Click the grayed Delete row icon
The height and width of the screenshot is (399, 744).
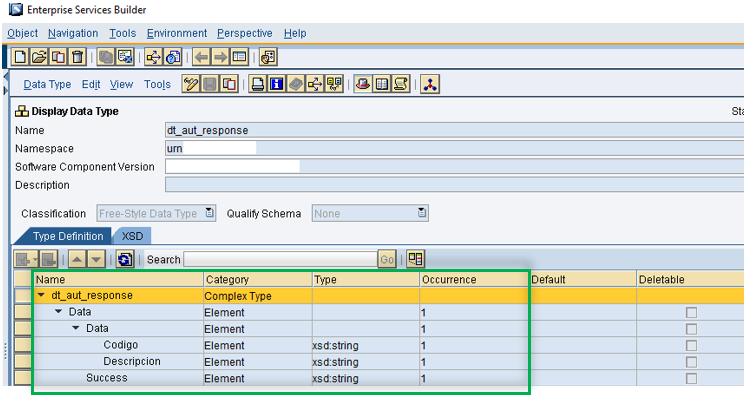point(48,260)
